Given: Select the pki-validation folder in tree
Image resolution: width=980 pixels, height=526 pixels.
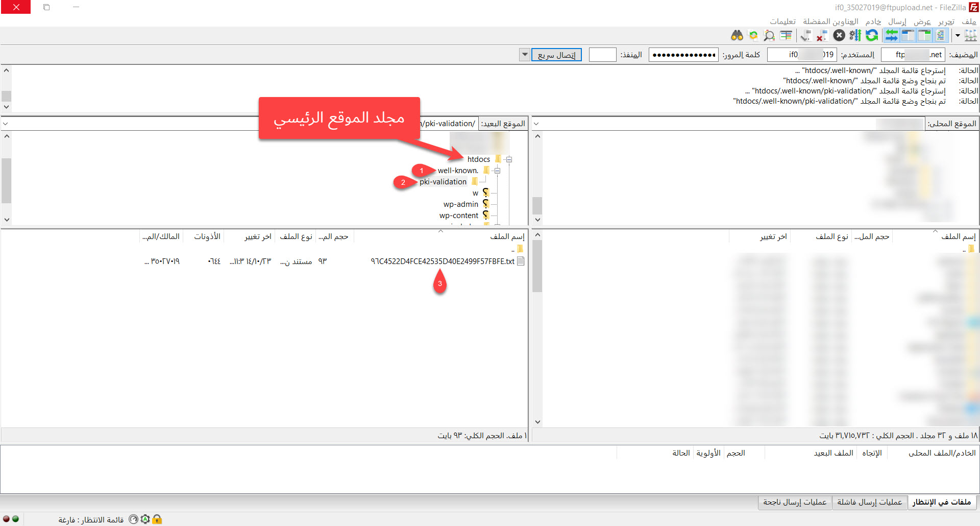Looking at the screenshot, I should (x=443, y=182).
